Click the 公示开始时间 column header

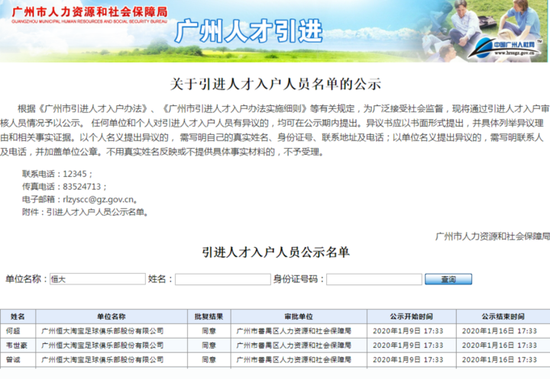tap(411, 317)
